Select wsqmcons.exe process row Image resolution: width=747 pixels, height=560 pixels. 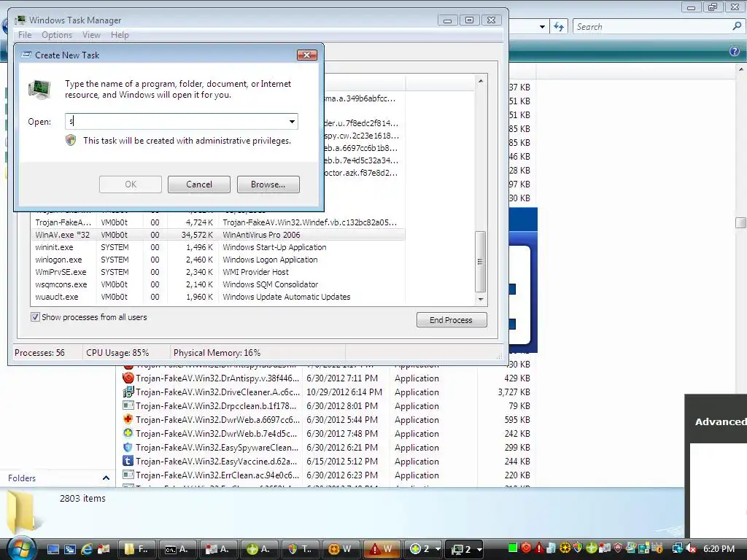pos(217,284)
